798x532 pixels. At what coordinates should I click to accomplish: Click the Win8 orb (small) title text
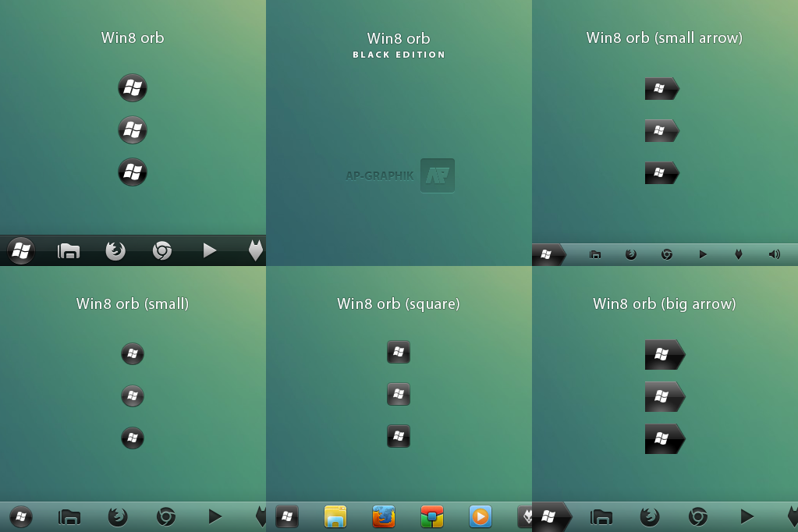[x=132, y=303]
